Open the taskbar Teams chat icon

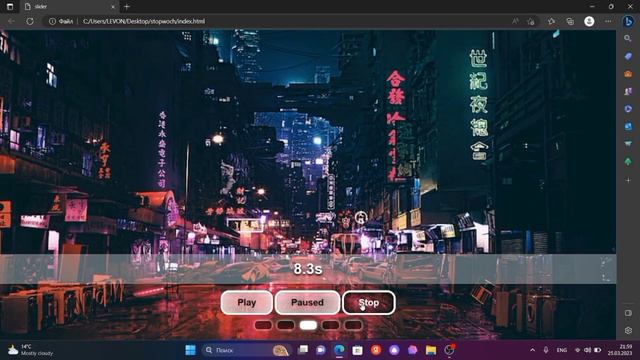[x=321, y=350]
